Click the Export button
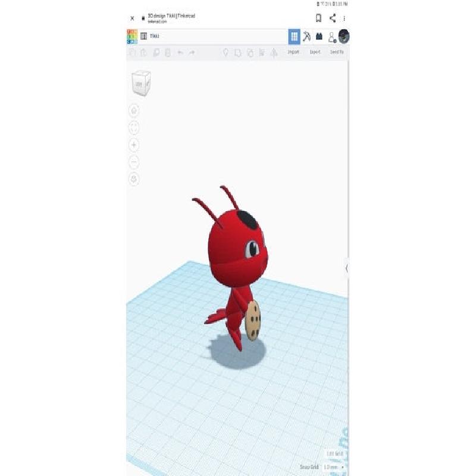The image size is (476, 476). tap(315, 52)
